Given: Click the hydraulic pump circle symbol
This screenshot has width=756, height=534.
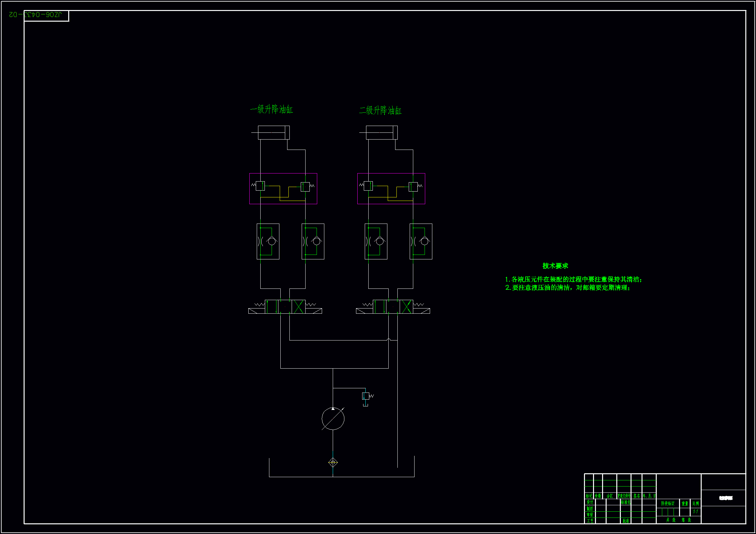Looking at the screenshot, I should [333, 419].
